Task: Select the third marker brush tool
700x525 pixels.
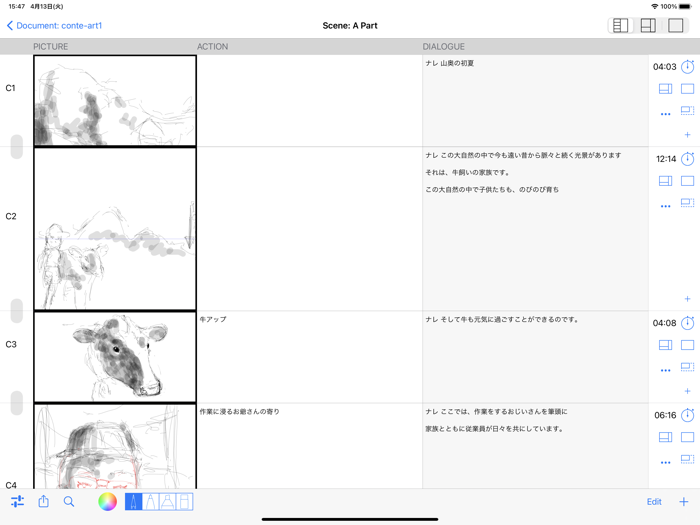Action: coord(167,501)
